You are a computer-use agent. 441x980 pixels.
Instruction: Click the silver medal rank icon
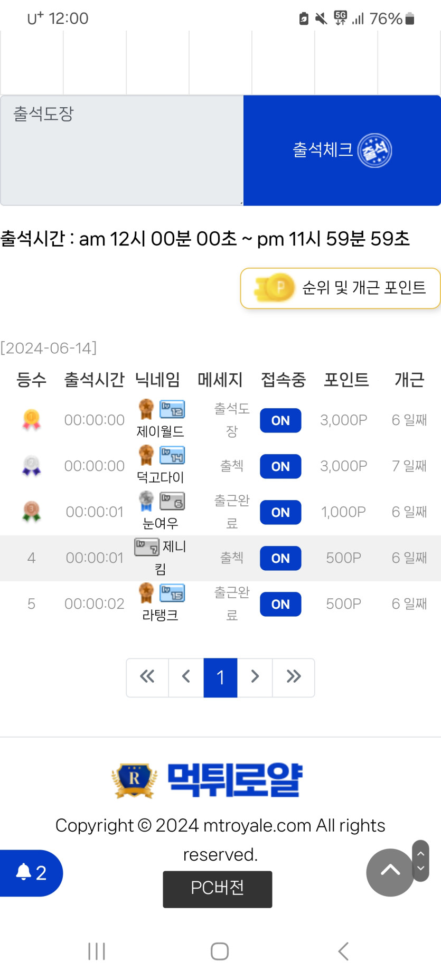coord(32,466)
